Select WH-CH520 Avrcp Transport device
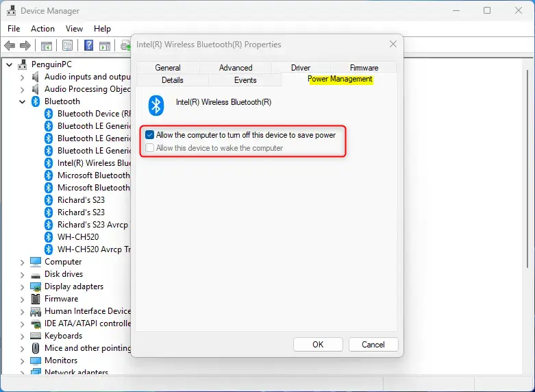535x392 pixels. tap(94, 249)
